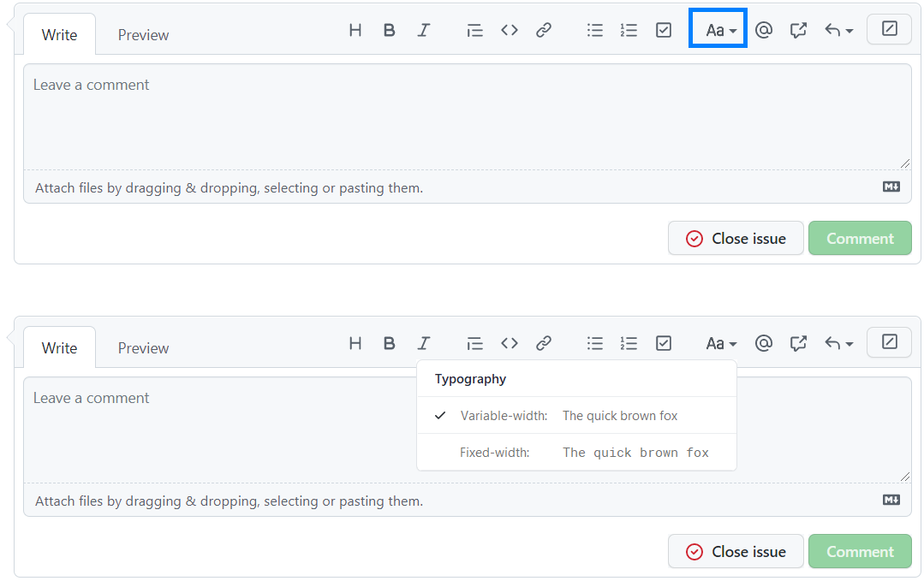This screenshot has width=924, height=581.
Task: Mention a user with the @ icon
Action: pos(764,29)
